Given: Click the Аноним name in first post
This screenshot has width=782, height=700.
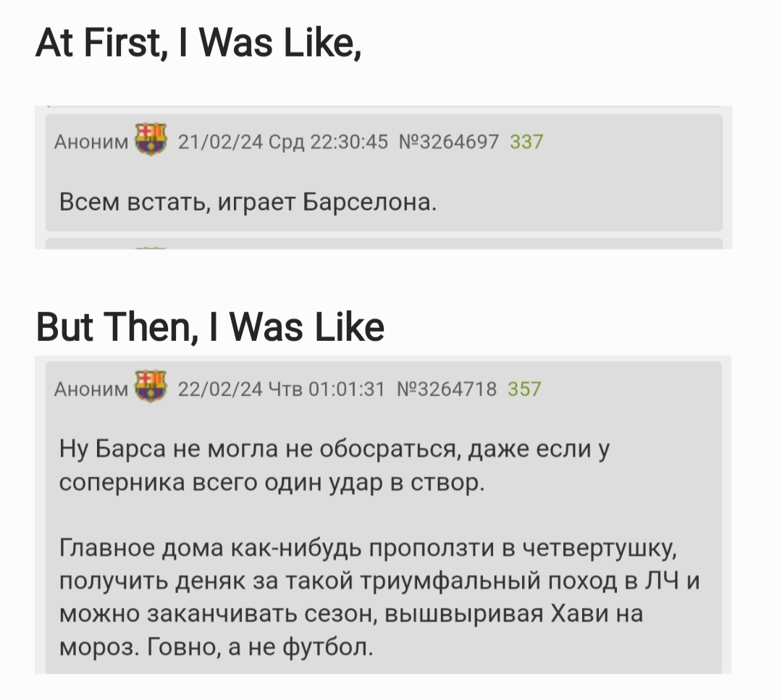Looking at the screenshot, I should coord(91,142).
